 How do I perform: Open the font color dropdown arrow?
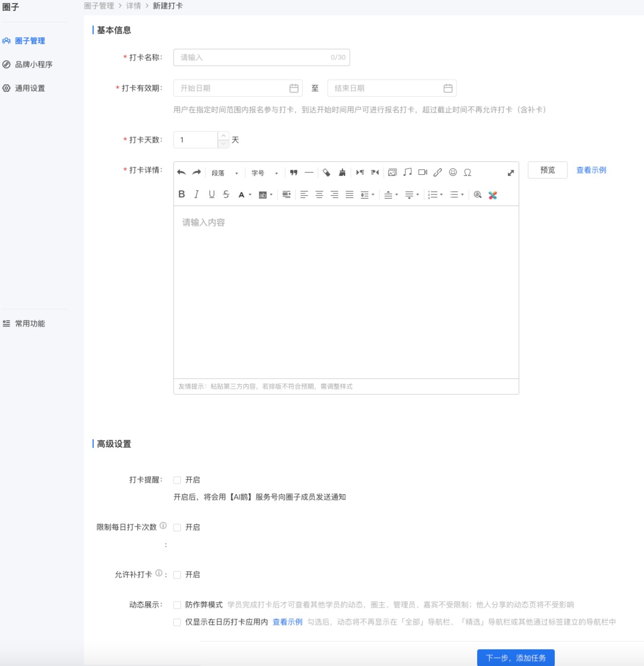pos(250,194)
